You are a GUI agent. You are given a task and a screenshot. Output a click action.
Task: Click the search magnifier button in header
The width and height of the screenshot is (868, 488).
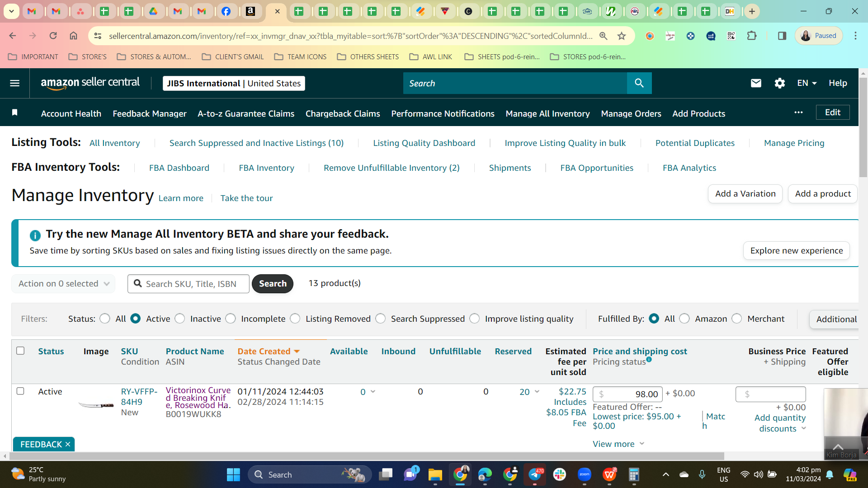639,83
